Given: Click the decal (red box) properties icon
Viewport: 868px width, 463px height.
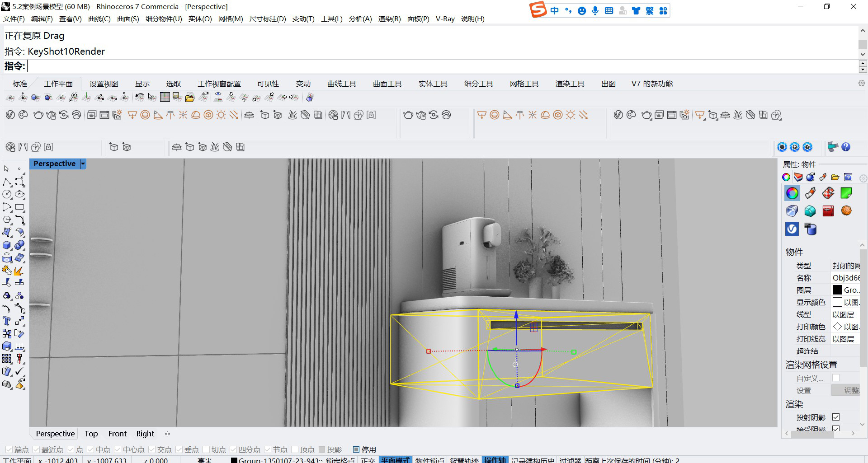Looking at the screenshot, I should tap(828, 211).
